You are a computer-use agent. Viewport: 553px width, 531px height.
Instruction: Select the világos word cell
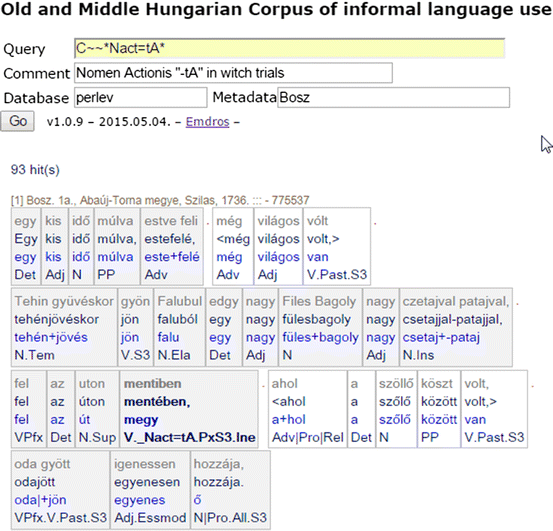click(278, 246)
